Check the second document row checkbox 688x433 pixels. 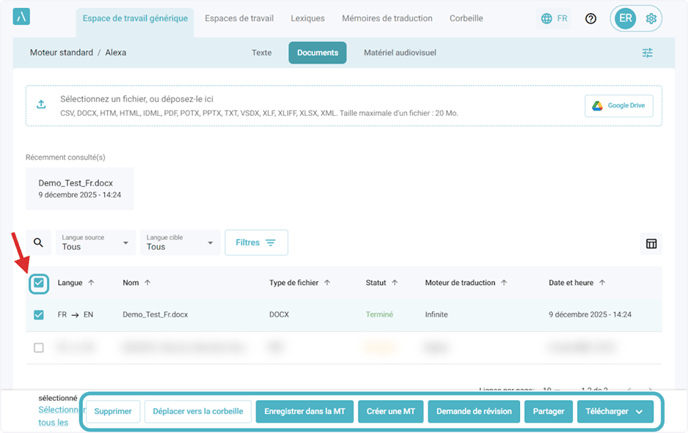[39, 348]
